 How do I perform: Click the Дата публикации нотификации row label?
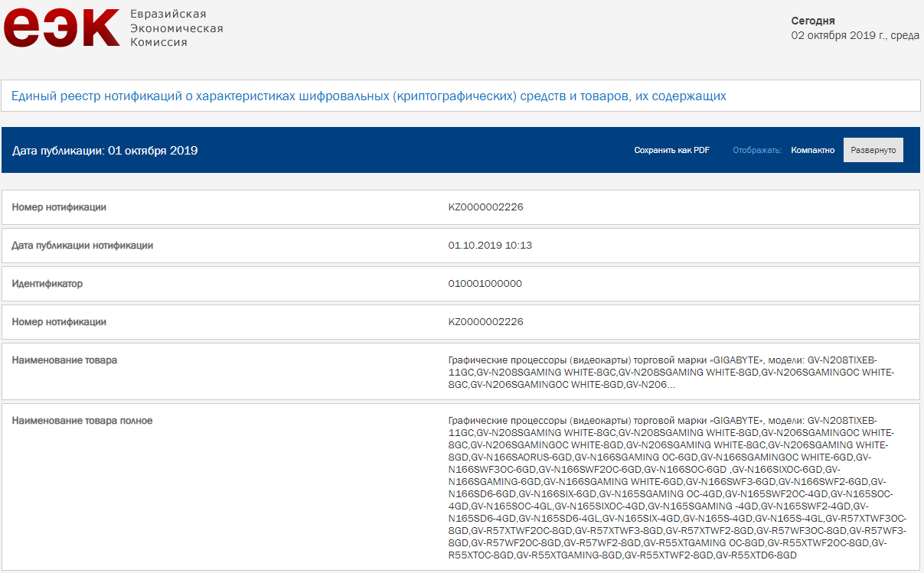83,246
